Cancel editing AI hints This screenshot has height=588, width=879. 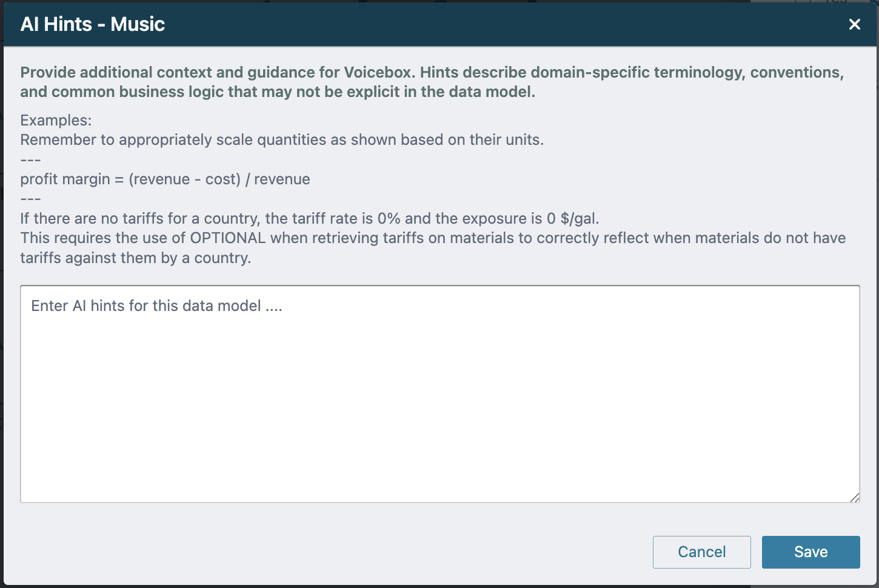701,552
